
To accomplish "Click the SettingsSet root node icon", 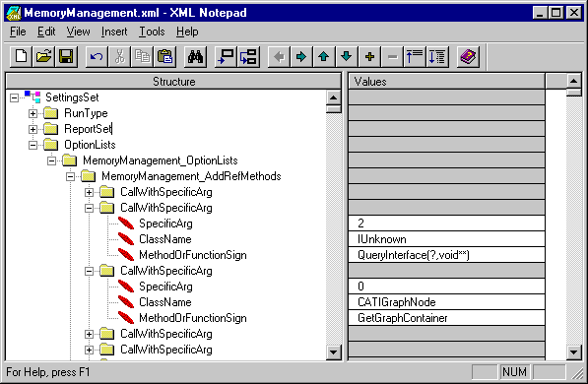I will click(33, 96).
